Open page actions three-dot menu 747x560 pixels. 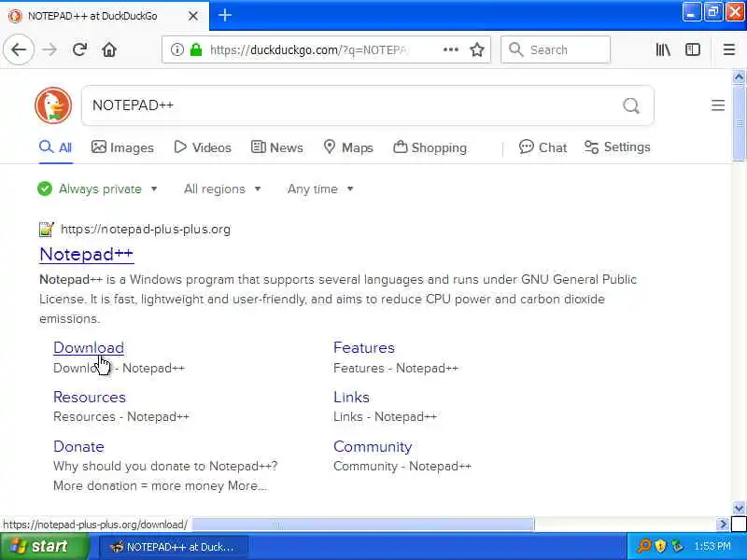coord(451,49)
